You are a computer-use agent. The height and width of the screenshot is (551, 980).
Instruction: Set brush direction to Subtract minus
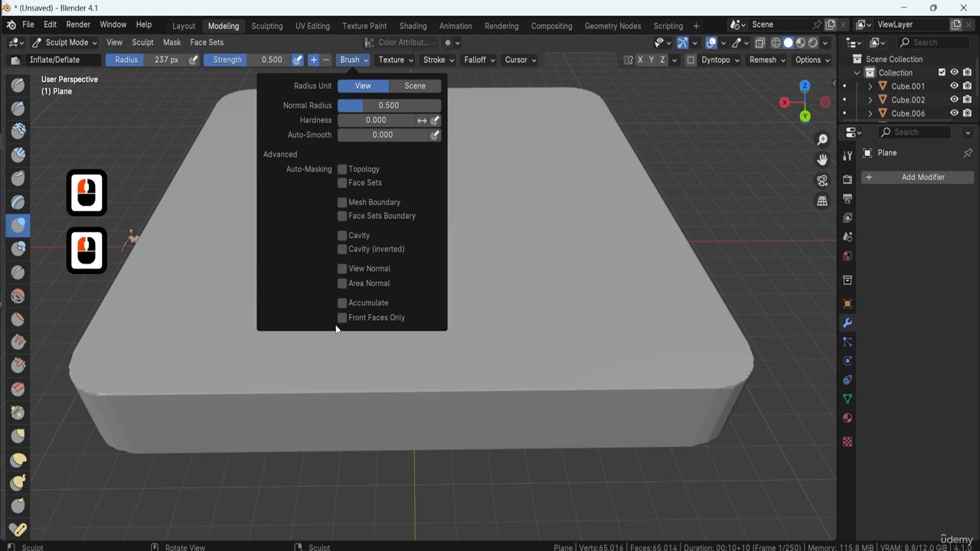pyautogui.click(x=326, y=60)
